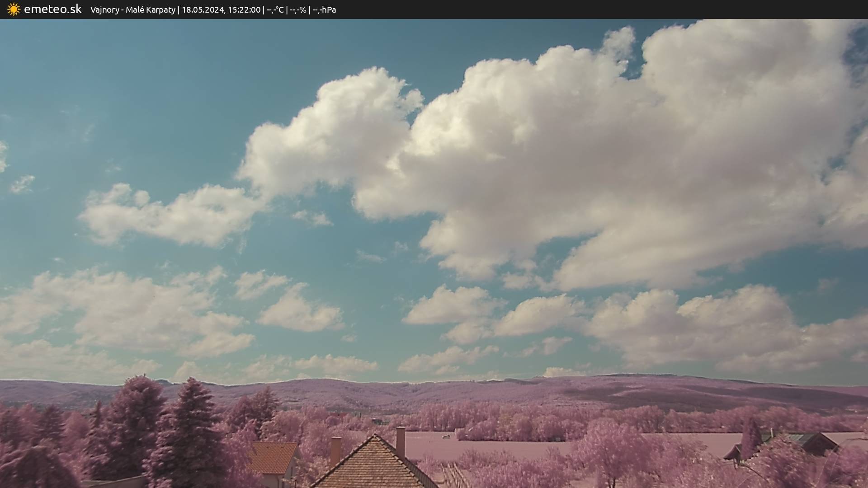Click the date 18.05.2024 in header
The height and width of the screenshot is (488, 868).
point(203,10)
